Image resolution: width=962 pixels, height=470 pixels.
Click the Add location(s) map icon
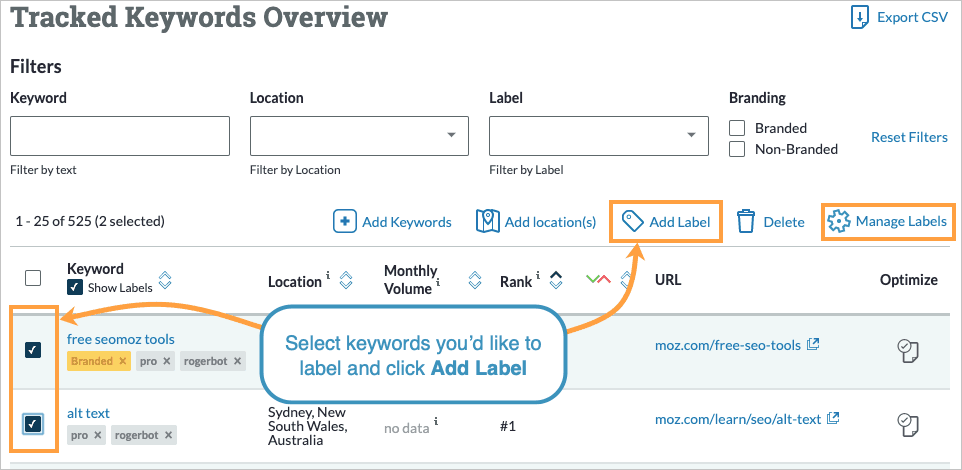[x=487, y=221]
